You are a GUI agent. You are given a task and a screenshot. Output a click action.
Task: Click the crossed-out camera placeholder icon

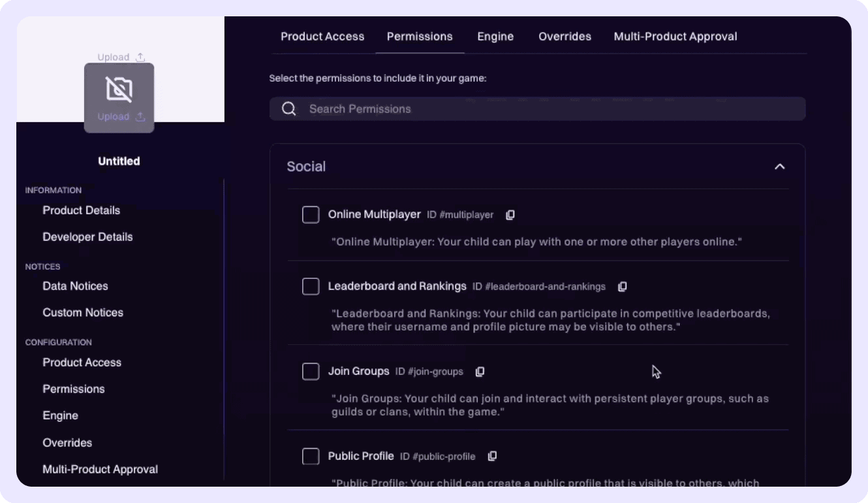(x=119, y=89)
